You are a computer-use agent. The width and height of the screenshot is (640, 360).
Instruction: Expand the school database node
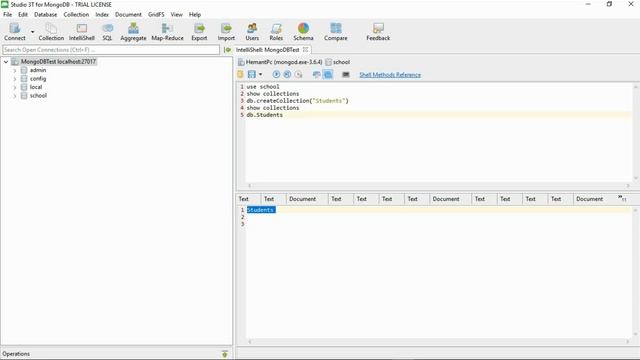tap(15, 96)
